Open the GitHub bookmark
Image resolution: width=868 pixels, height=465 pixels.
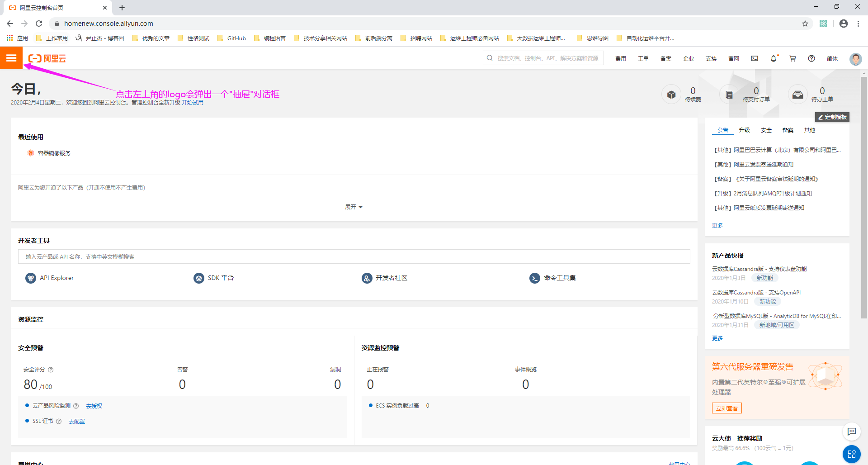point(232,38)
